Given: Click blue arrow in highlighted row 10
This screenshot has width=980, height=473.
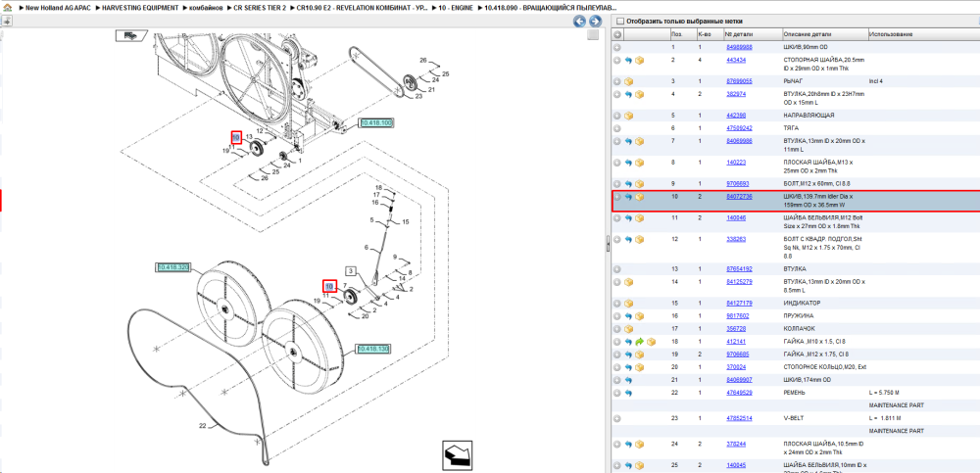Looking at the screenshot, I should [629, 197].
